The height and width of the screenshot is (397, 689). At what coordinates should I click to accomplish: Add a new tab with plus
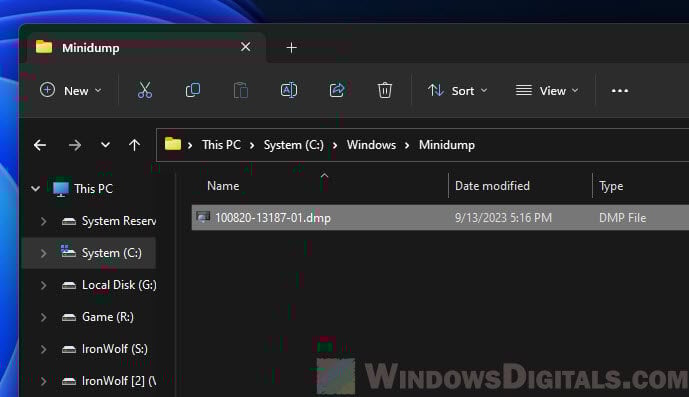point(291,47)
